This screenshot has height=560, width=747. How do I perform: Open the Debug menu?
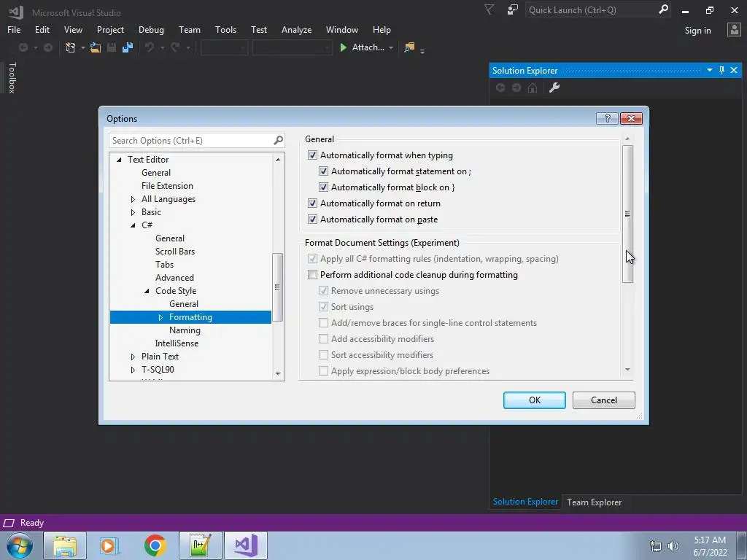151,30
